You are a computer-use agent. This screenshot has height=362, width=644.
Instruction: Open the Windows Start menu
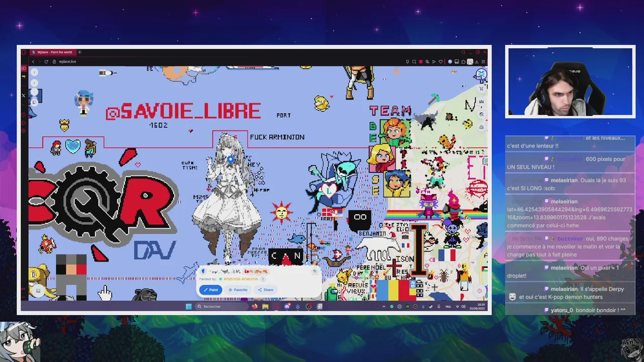pos(189,306)
